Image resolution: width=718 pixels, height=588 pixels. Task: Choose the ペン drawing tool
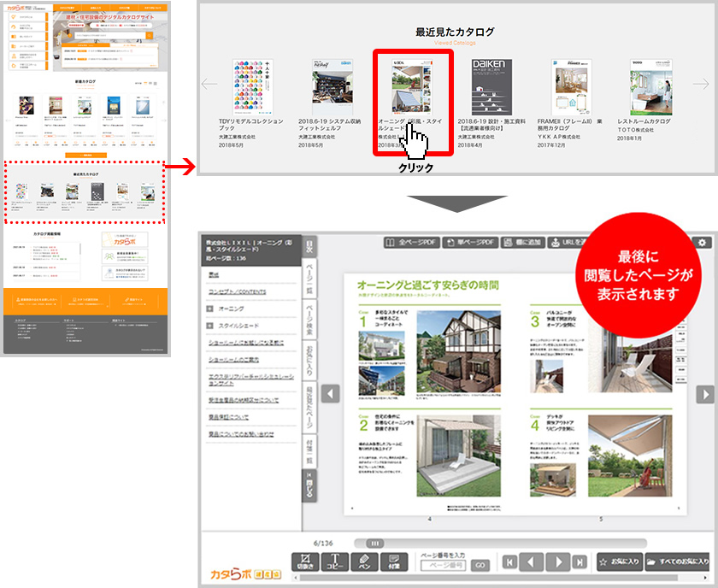(365, 562)
